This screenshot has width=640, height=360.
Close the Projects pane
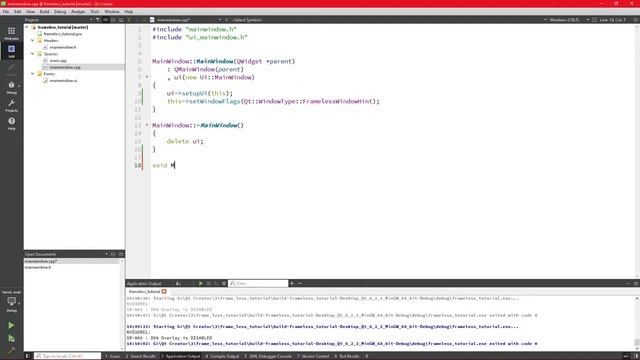point(121,20)
